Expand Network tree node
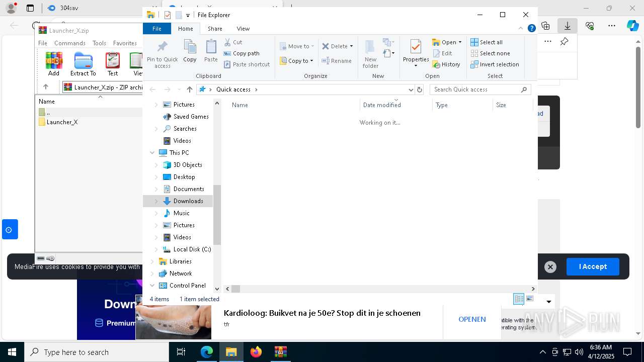 click(x=152, y=274)
